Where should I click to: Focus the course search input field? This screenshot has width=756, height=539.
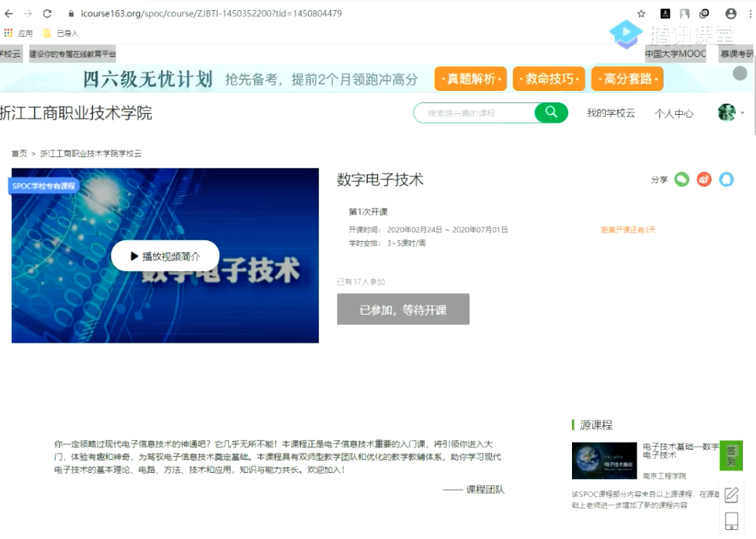473,113
